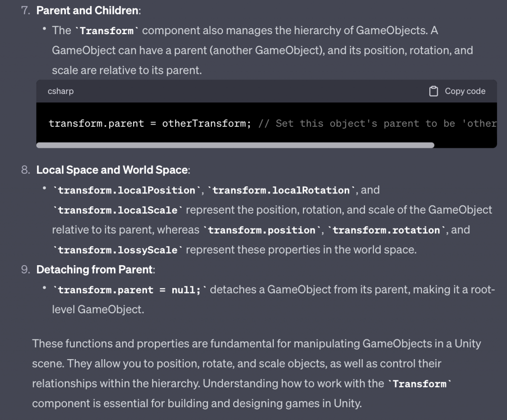Click the `transform.parent = null;` inline code
Screen dimensions: 507x420
130,290
